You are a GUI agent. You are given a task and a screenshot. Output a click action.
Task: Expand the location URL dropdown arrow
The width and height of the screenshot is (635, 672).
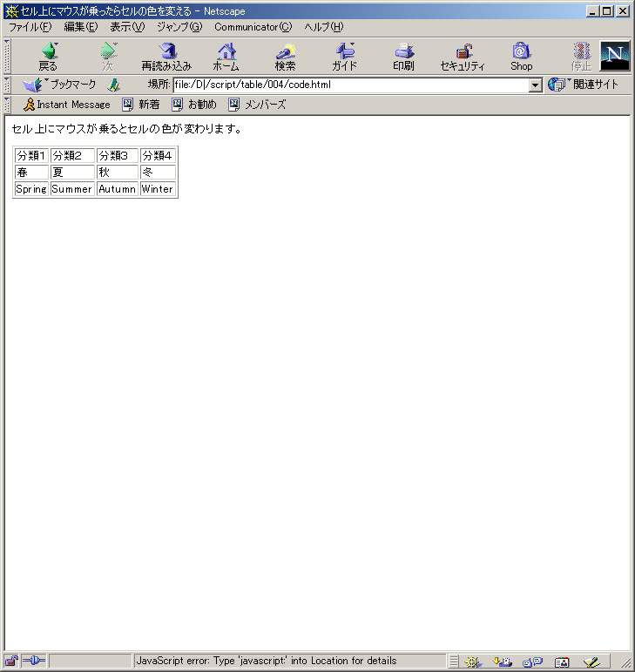(x=535, y=85)
